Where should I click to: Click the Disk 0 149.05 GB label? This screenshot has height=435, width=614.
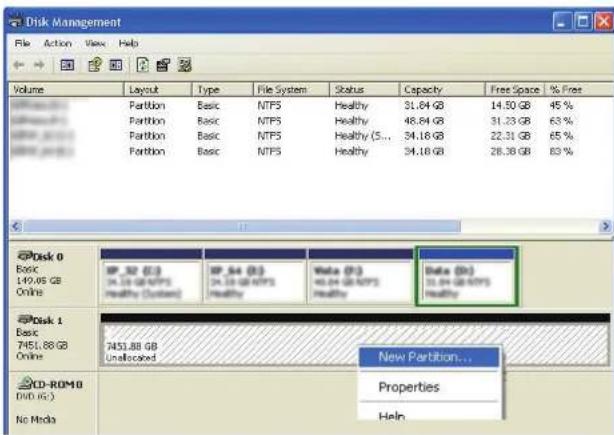[38, 281]
